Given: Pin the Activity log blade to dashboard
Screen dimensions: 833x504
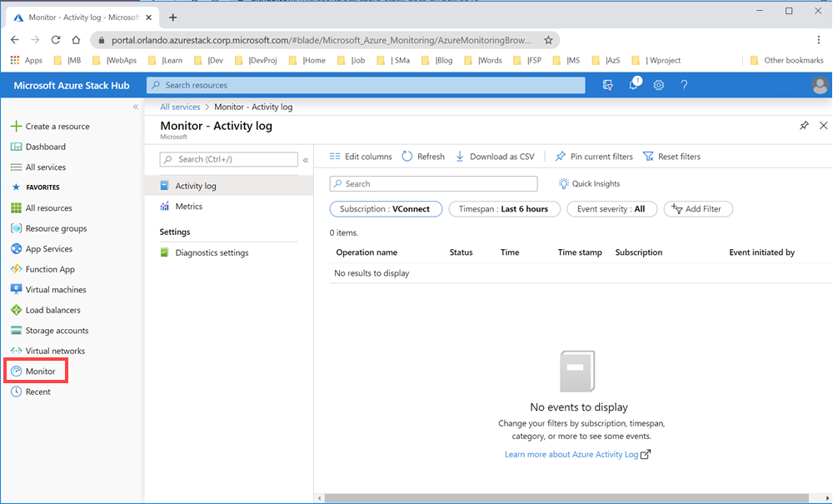Looking at the screenshot, I should point(803,125).
